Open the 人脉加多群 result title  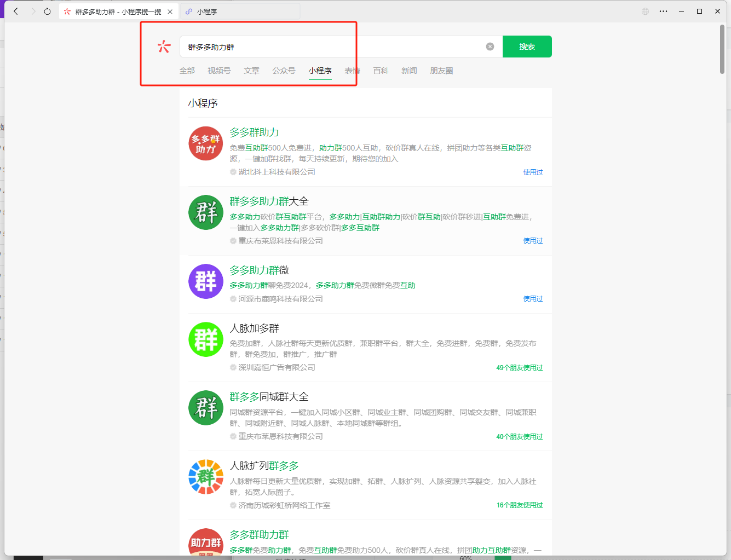click(x=254, y=328)
